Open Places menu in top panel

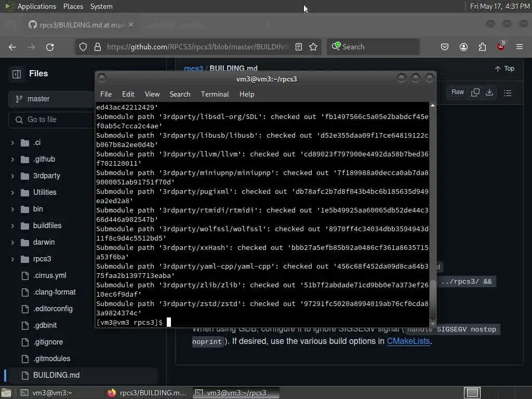click(x=73, y=6)
